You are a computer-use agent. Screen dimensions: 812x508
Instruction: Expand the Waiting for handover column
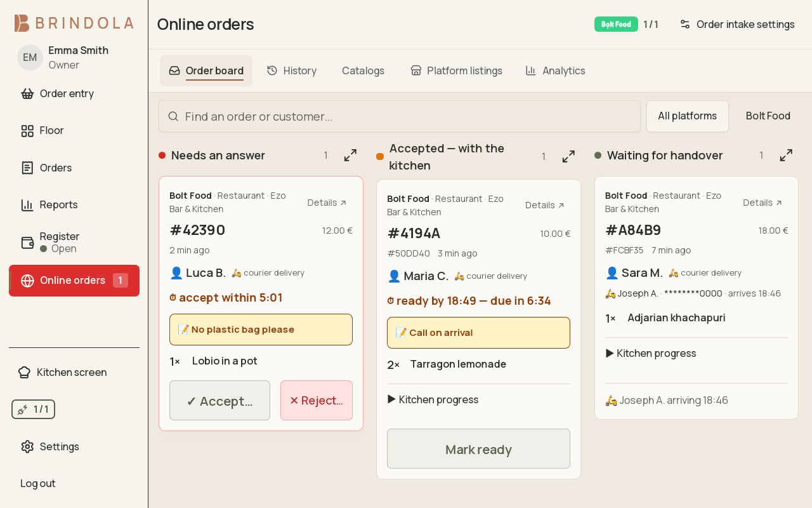point(786,155)
